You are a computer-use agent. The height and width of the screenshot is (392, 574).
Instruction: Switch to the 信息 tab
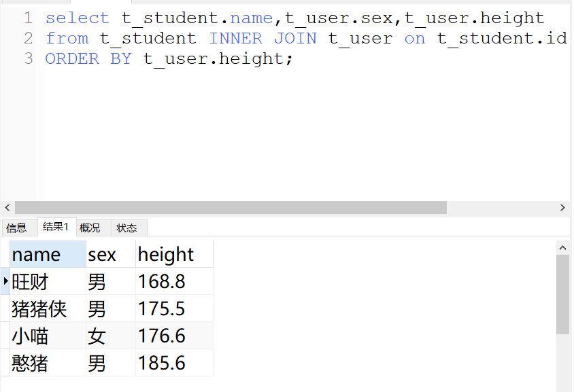(x=16, y=228)
